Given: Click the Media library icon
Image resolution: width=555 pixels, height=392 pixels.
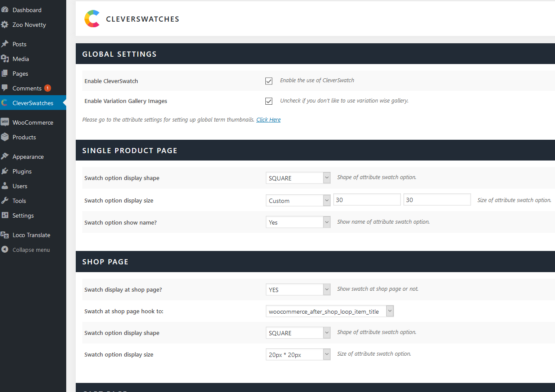Looking at the screenshot, I should point(5,59).
